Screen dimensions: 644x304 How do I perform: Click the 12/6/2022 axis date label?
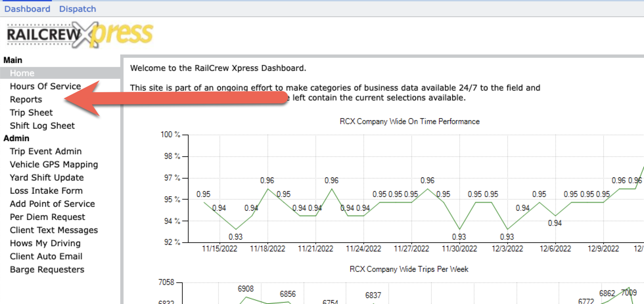[x=555, y=249]
